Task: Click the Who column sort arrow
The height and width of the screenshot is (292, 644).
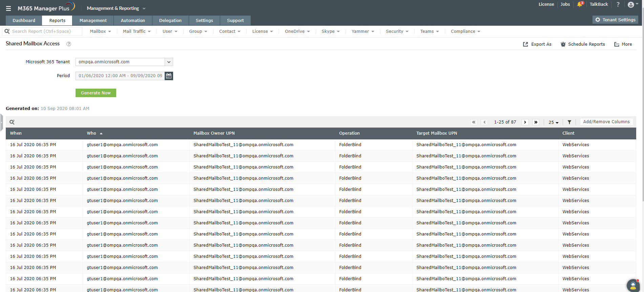Action: tap(101, 133)
